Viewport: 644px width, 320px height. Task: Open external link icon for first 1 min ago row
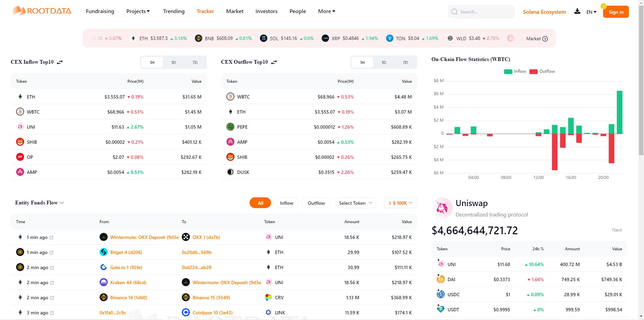coord(51,238)
